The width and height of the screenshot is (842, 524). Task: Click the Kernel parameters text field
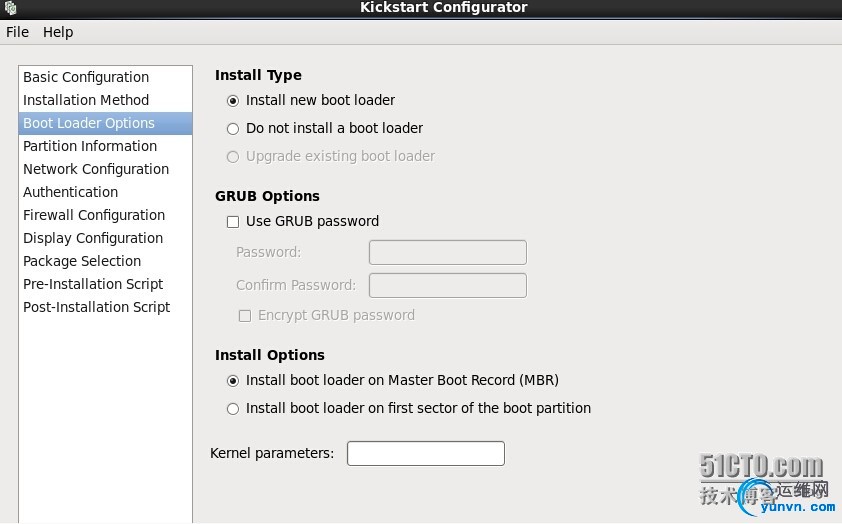tap(425, 454)
